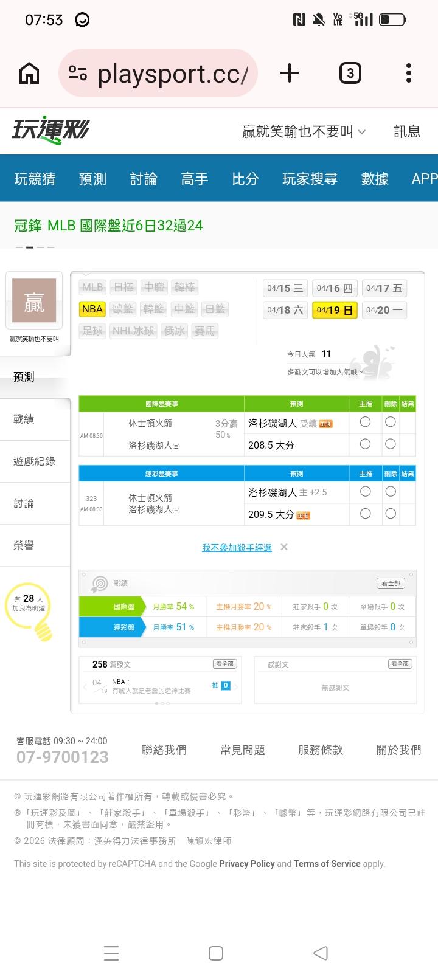The image size is (438, 980).
Task: Tap the light bulb follower icon
Action: [43, 629]
